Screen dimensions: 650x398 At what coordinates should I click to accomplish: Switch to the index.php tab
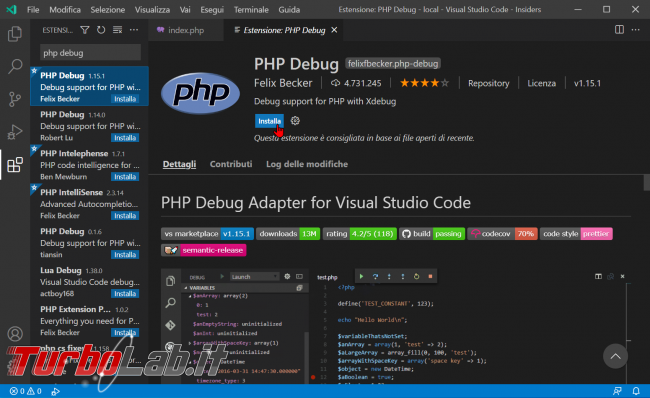coord(186,30)
